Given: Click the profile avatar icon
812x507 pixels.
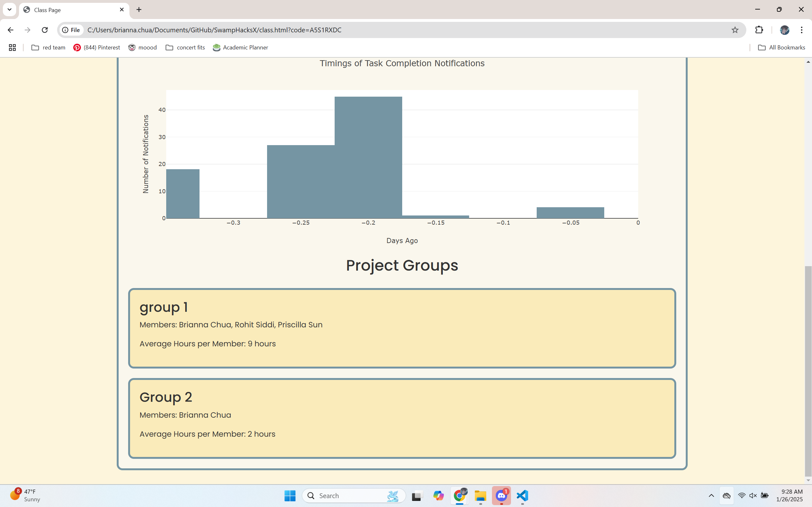Looking at the screenshot, I should (784, 30).
